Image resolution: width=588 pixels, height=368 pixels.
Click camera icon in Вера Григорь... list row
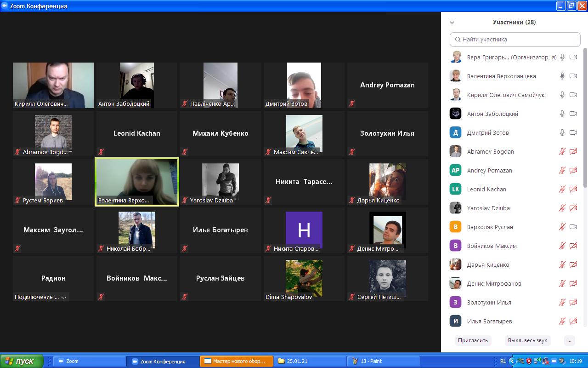click(x=573, y=57)
